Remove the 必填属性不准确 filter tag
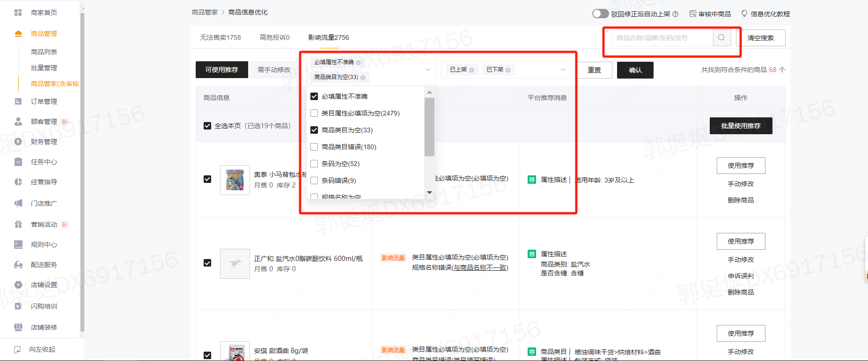 pos(358,63)
